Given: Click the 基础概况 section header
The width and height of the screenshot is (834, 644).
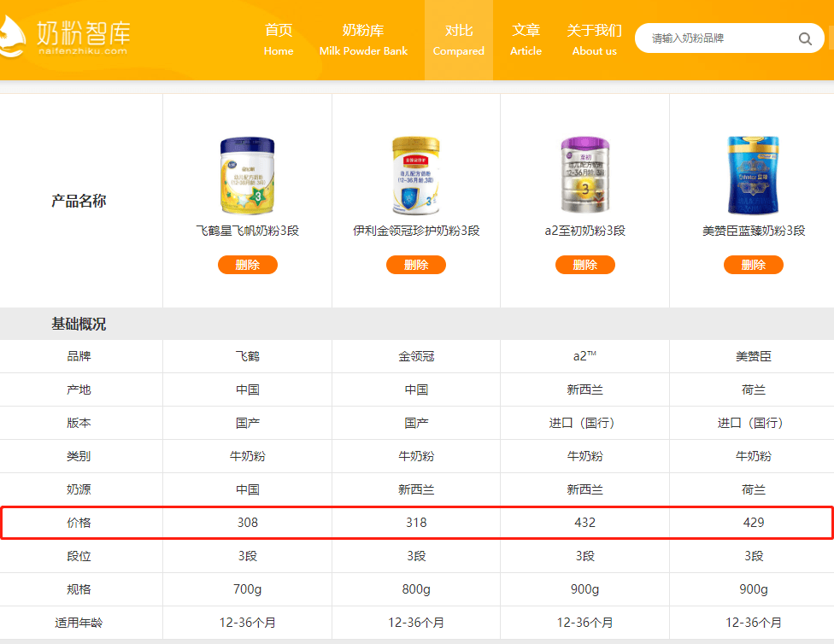Looking at the screenshot, I should pyautogui.click(x=79, y=324).
